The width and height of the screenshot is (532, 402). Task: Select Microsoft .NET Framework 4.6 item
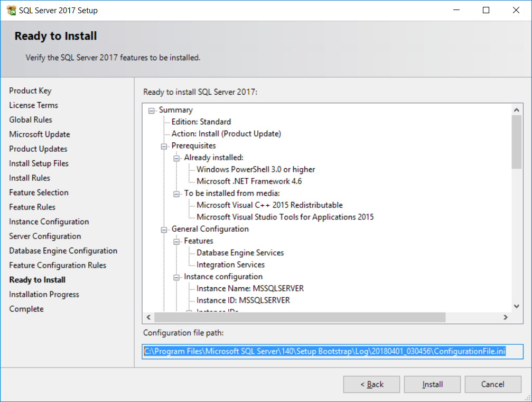(x=249, y=181)
